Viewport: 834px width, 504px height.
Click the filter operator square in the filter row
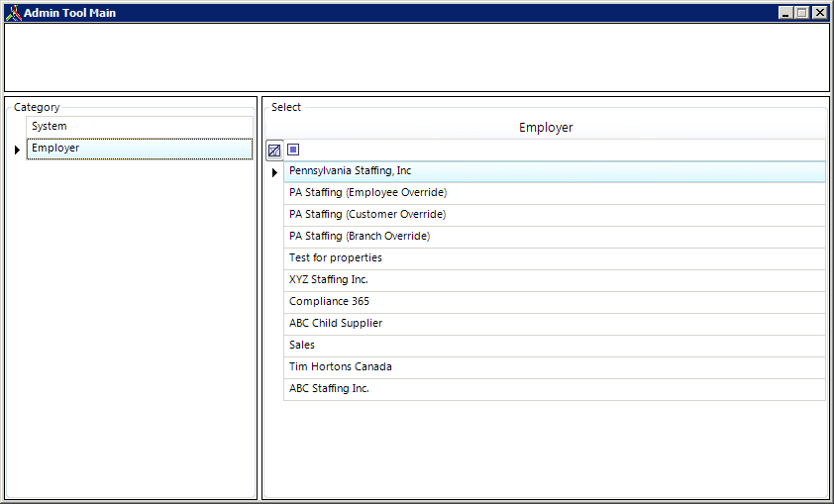tap(293, 150)
